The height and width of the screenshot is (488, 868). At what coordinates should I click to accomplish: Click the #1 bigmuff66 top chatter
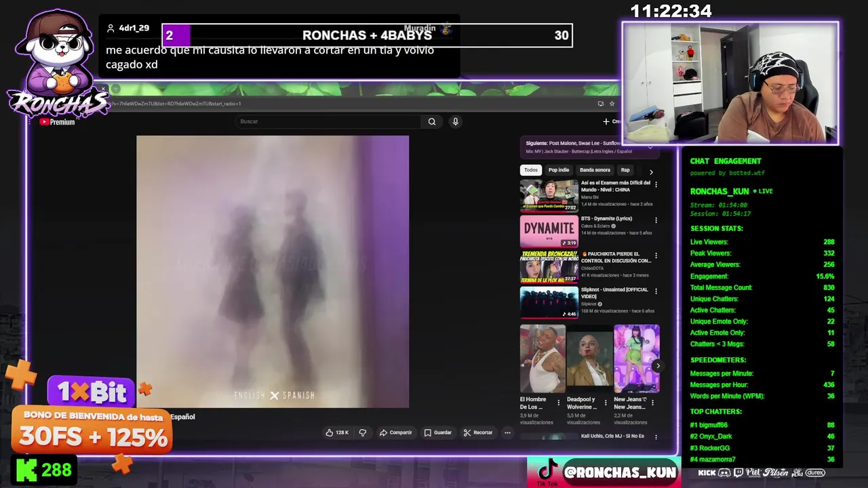762,425
